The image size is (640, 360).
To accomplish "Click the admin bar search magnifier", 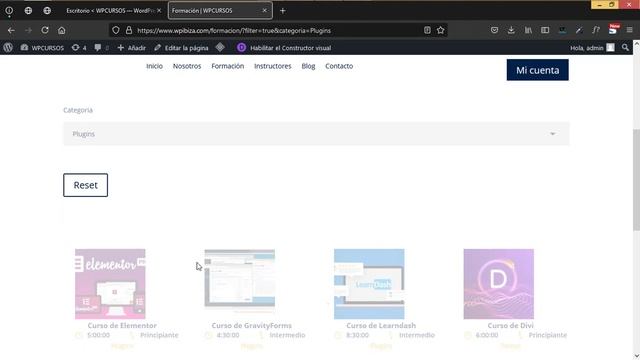I will (x=625, y=48).
